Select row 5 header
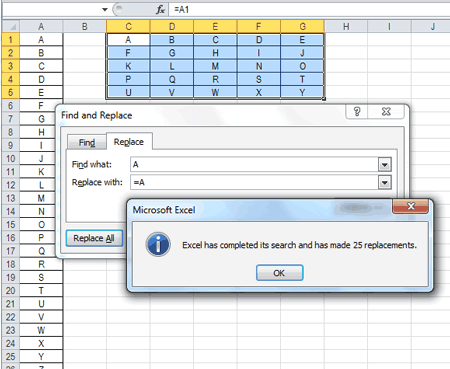This screenshot has height=369, width=450. tap(11, 92)
